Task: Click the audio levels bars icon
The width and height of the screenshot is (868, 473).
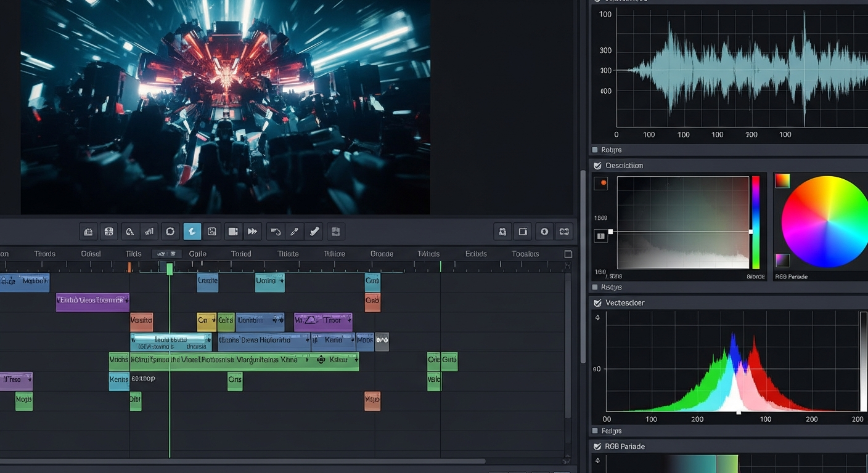Action: click(149, 232)
